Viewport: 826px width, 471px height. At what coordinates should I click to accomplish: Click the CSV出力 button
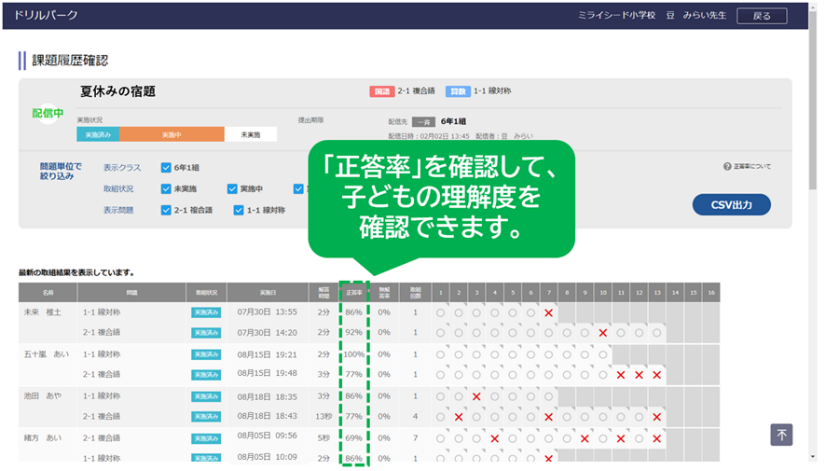(732, 205)
